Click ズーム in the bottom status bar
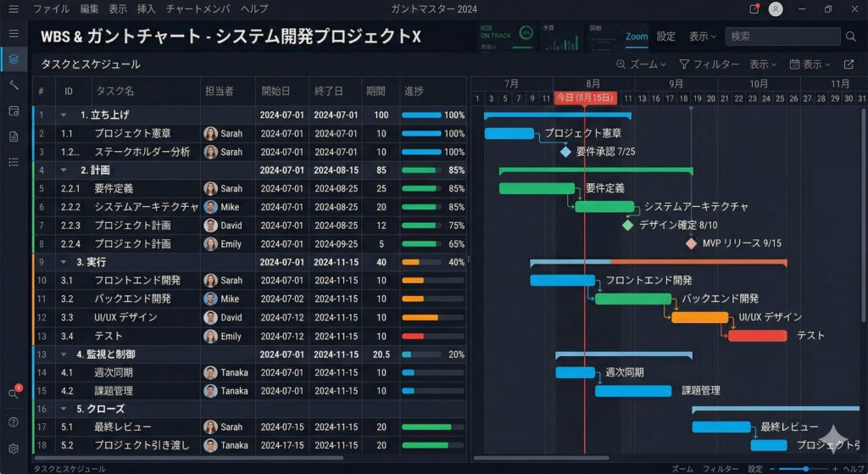 [x=682, y=469]
